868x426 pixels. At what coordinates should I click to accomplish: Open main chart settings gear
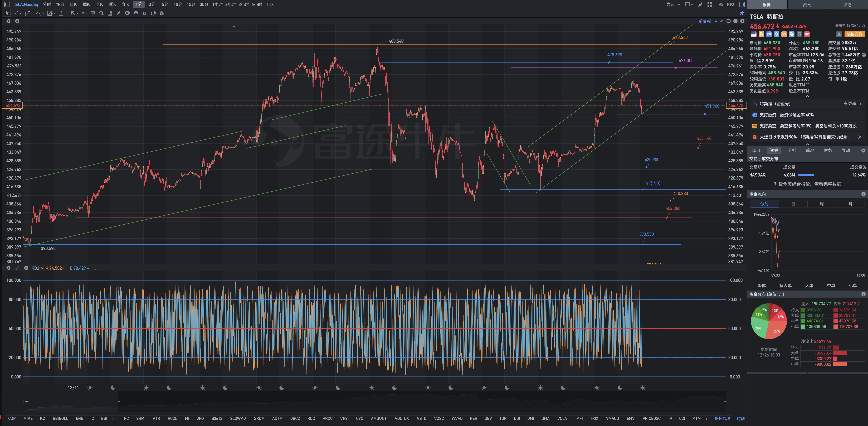[x=8, y=21]
